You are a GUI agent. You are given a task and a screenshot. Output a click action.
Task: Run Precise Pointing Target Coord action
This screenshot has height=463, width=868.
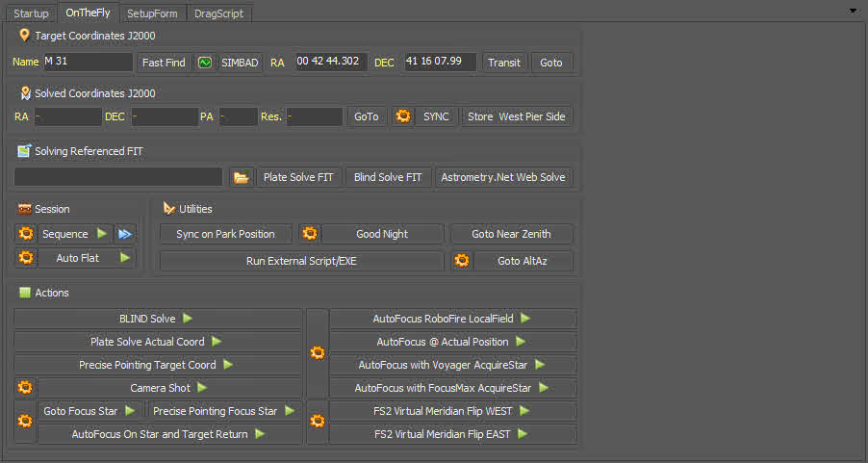coord(157,365)
